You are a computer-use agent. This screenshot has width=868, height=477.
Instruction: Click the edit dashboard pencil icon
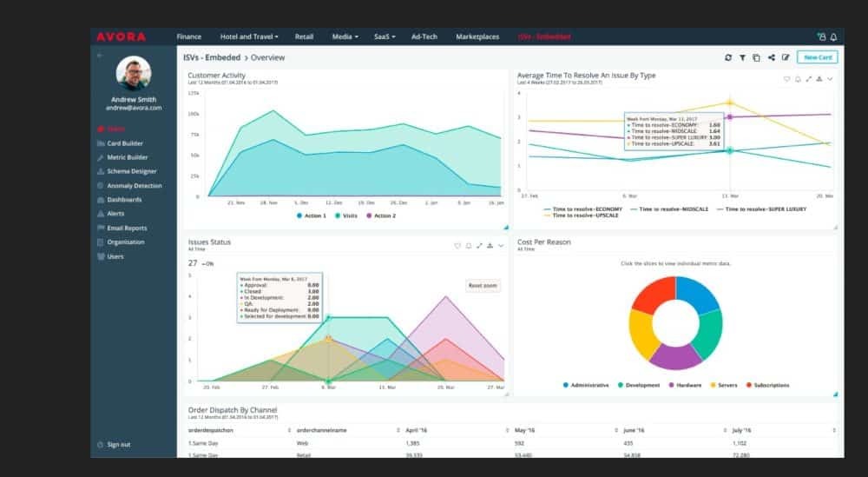(786, 57)
